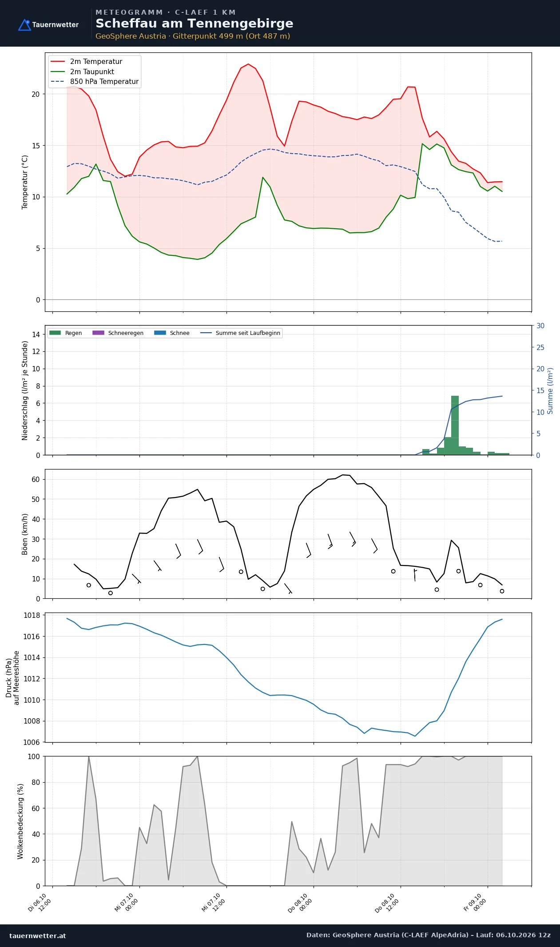
Task: Click the Böen (km/h) axis label
Action: pyautogui.click(x=25, y=534)
